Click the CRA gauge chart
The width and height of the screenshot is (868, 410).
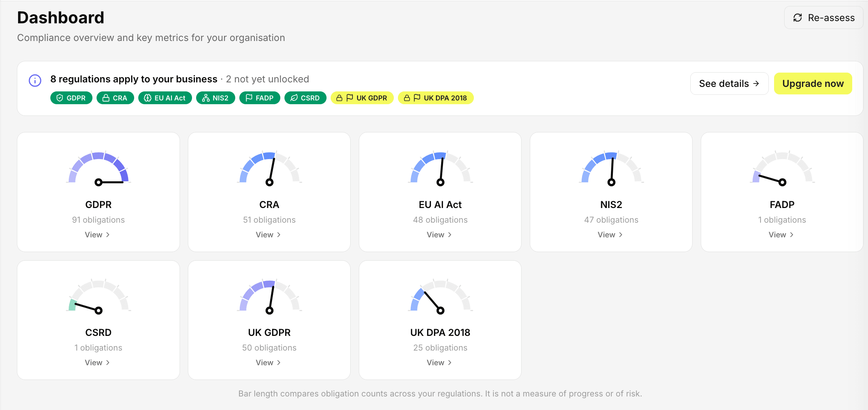click(x=269, y=169)
